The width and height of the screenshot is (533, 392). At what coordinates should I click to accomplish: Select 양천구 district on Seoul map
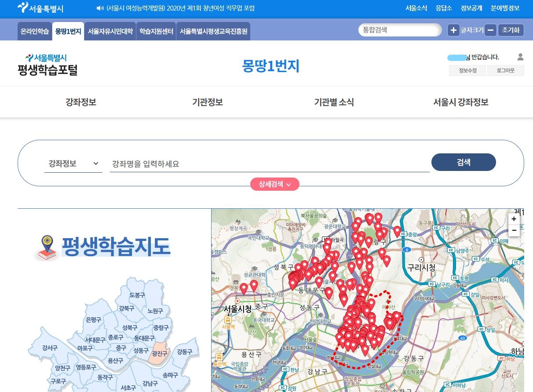pyautogui.click(x=62, y=368)
